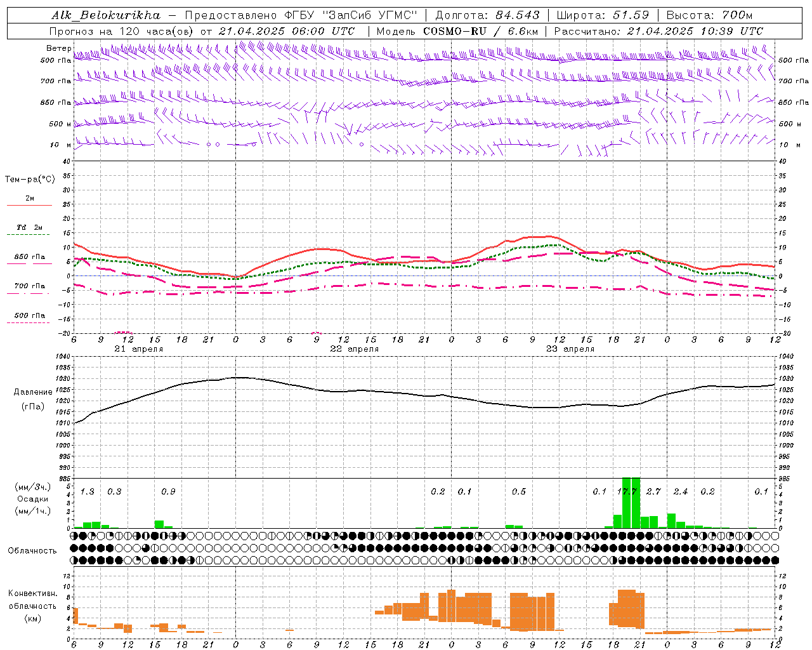Click the forecast start 21.04.2025 06:00 UTC

coord(286,31)
